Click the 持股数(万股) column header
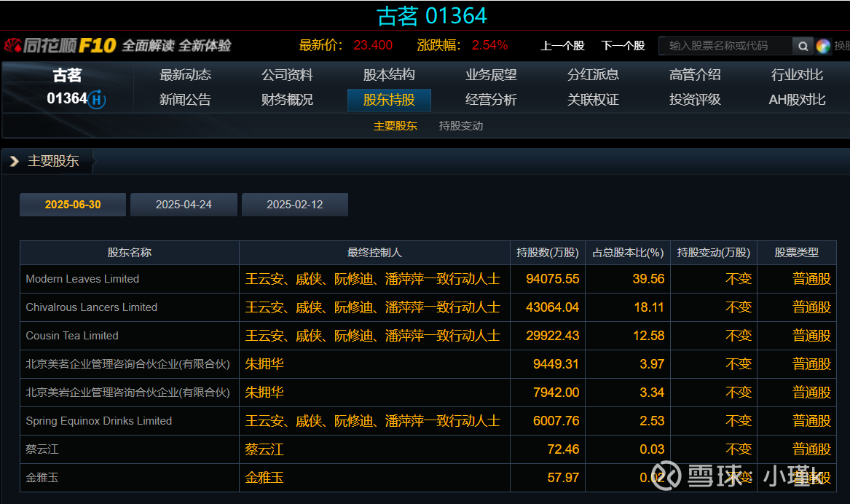The image size is (850, 504). [548, 253]
